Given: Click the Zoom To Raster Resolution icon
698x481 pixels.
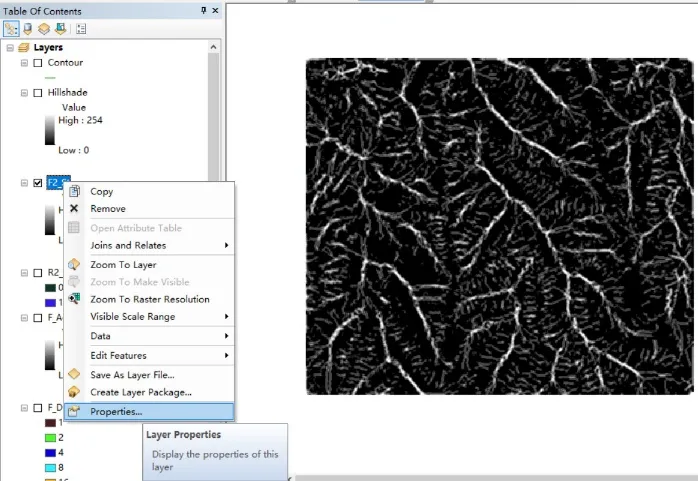Looking at the screenshot, I should tap(74, 299).
